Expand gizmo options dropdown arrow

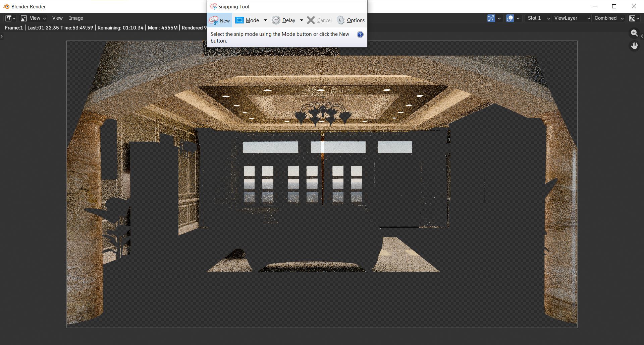[499, 18]
